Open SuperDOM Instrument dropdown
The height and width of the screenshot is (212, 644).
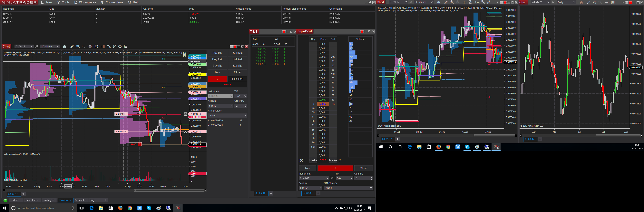click(314, 178)
